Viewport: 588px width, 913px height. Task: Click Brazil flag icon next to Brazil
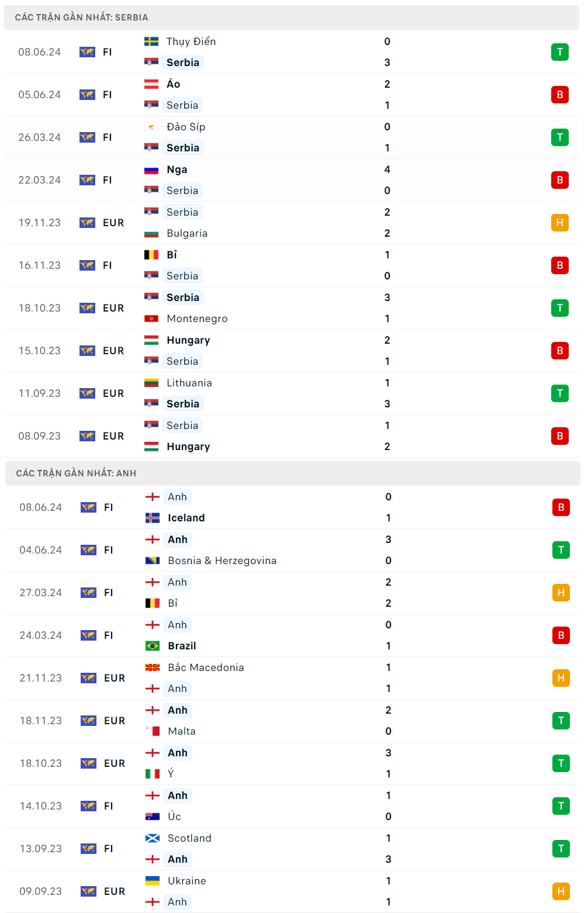(153, 646)
